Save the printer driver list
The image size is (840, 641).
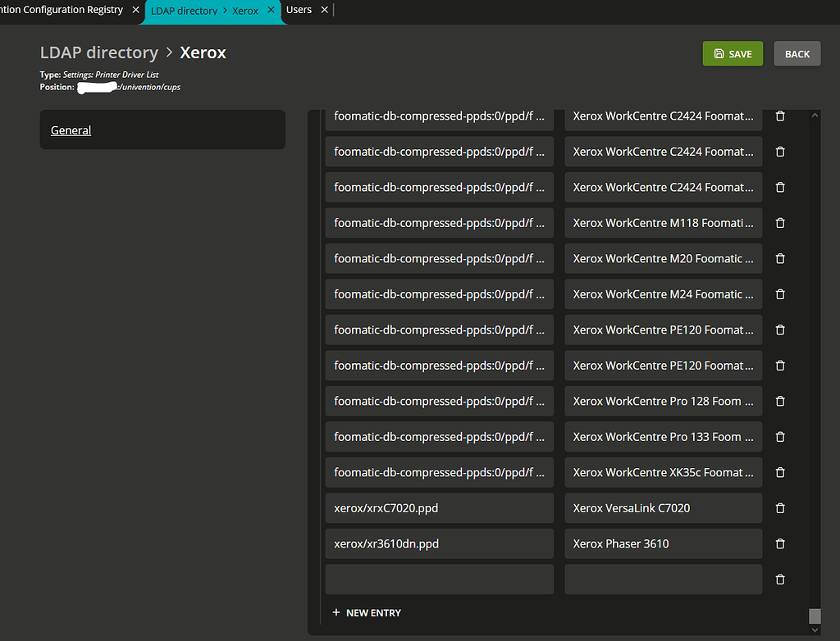tap(733, 54)
